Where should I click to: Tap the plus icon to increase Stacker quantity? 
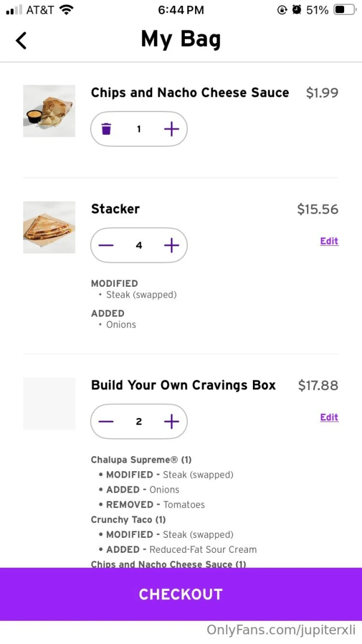[171, 245]
